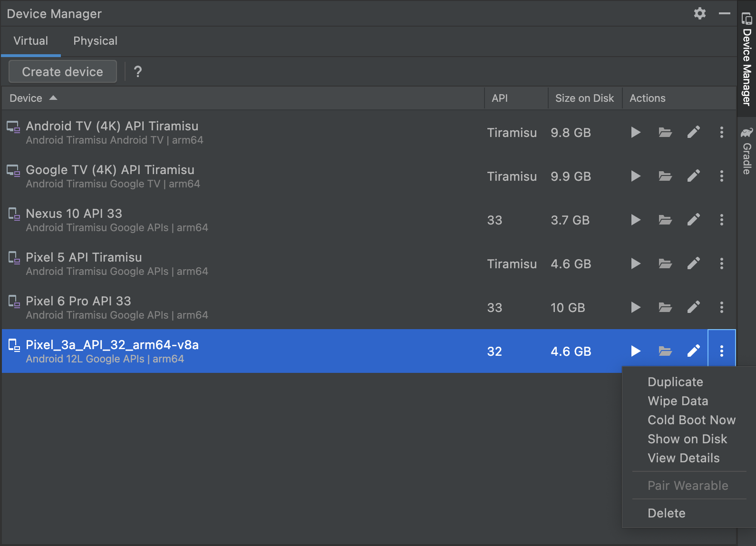
Task: Click the help question mark icon
Action: point(138,72)
